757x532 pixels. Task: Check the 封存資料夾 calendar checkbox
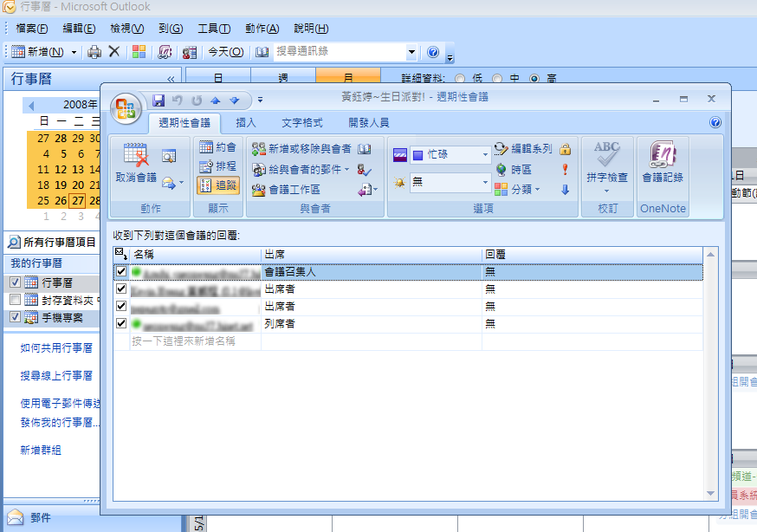pyautogui.click(x=15, y=300)
